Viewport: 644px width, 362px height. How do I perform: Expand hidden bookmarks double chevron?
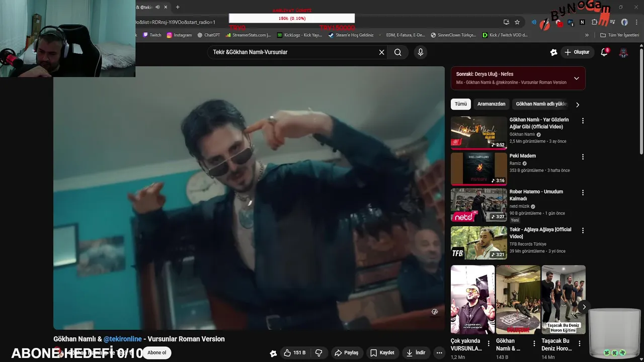click(x=587, y=35)
